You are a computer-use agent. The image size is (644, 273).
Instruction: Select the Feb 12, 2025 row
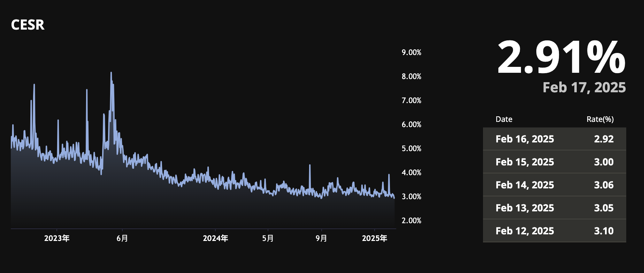point(554,231)
